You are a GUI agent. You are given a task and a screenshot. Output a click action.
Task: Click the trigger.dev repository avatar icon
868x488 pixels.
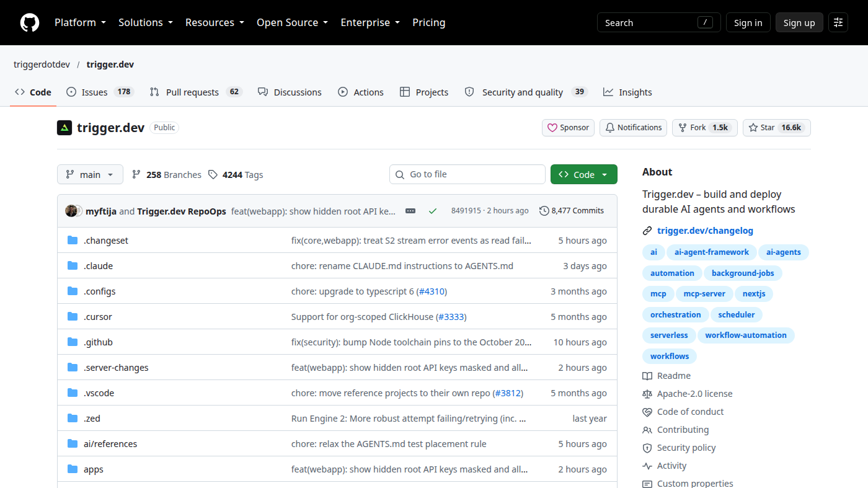(x=64, y=128)
